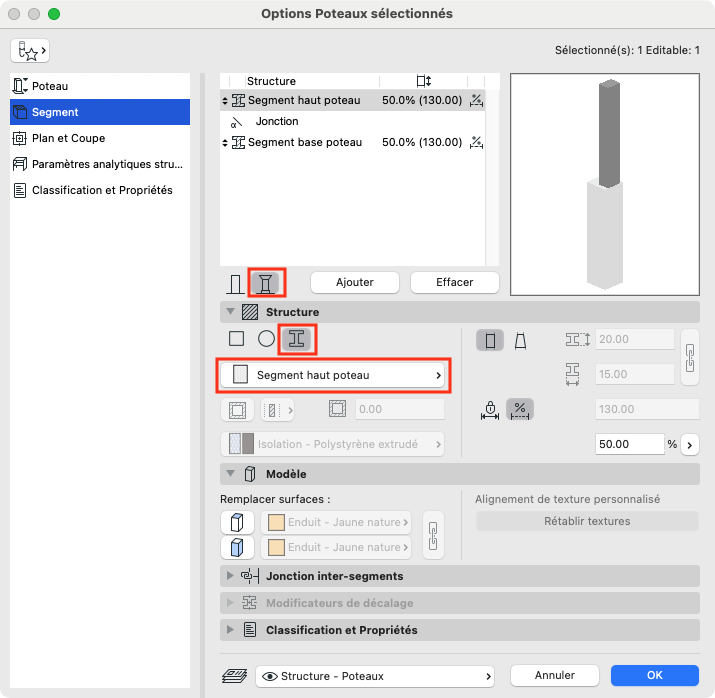
Task: Toggle percentage segment length mode
Action: click(x=520, y=409)
